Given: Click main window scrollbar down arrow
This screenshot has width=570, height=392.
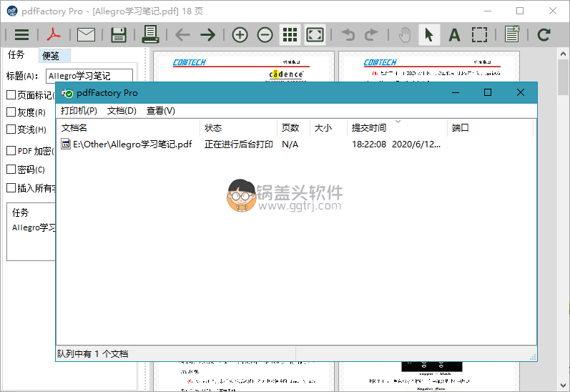Looking at the screenshot, I should coord(563,385).
